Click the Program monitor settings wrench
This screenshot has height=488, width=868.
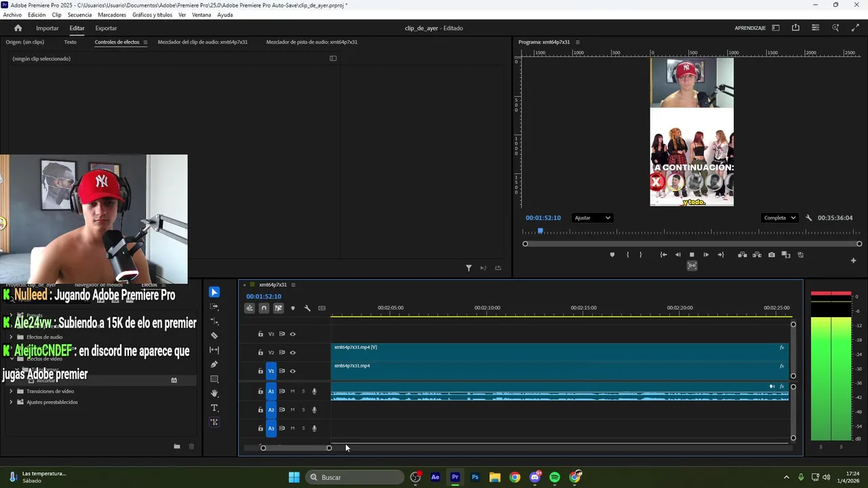click(x=808, y=218)
